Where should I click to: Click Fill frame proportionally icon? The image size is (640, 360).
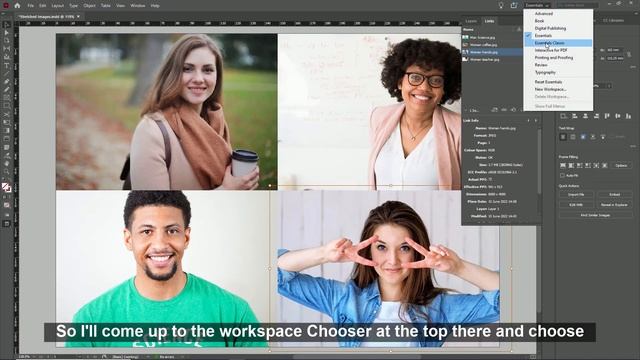(563, 165)
